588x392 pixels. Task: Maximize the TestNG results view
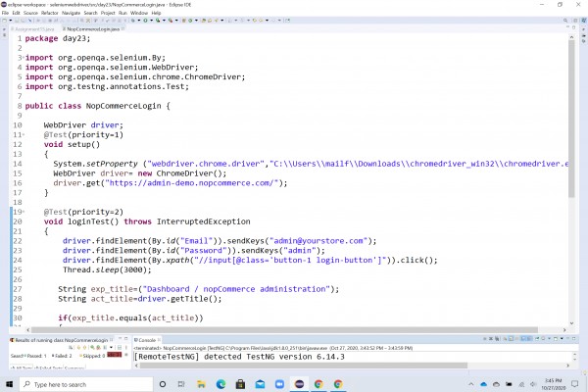pos(126,338)
